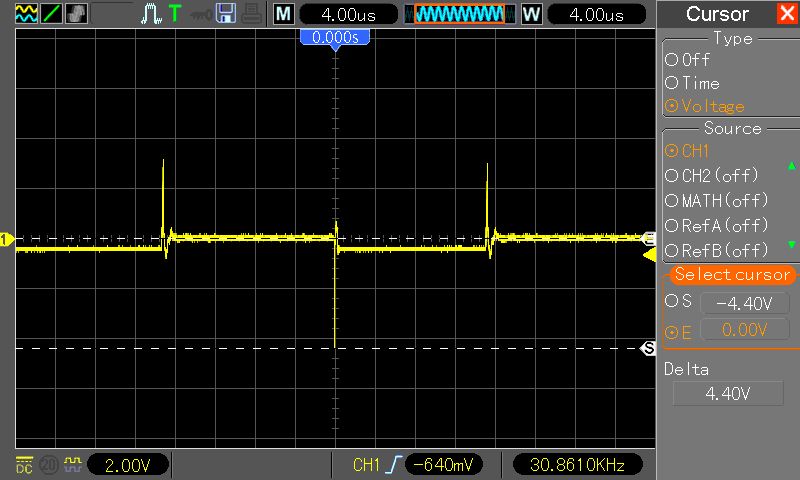Click the green up arrow in Source list
The image size is (800, 480).
coord(791,166)
